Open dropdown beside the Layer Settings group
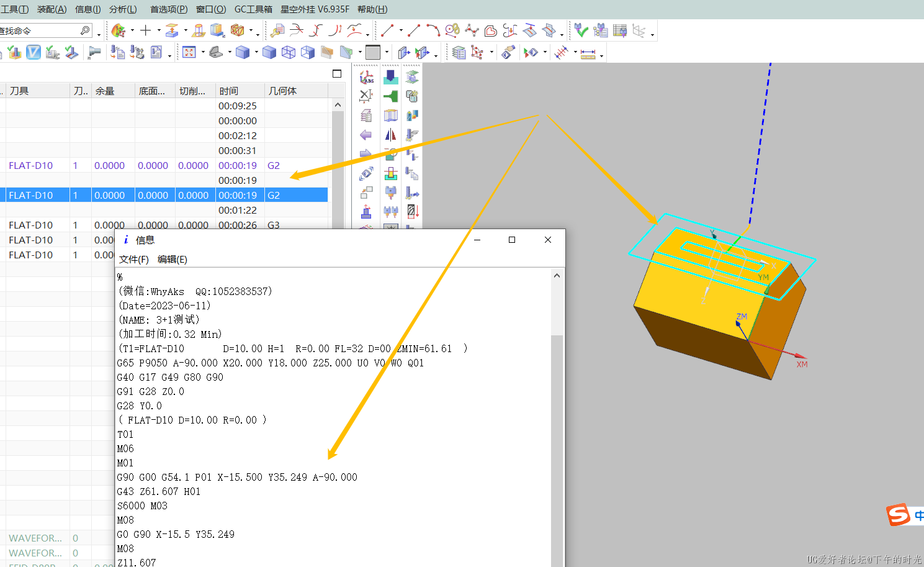924x567 pixels. point(491,53)
